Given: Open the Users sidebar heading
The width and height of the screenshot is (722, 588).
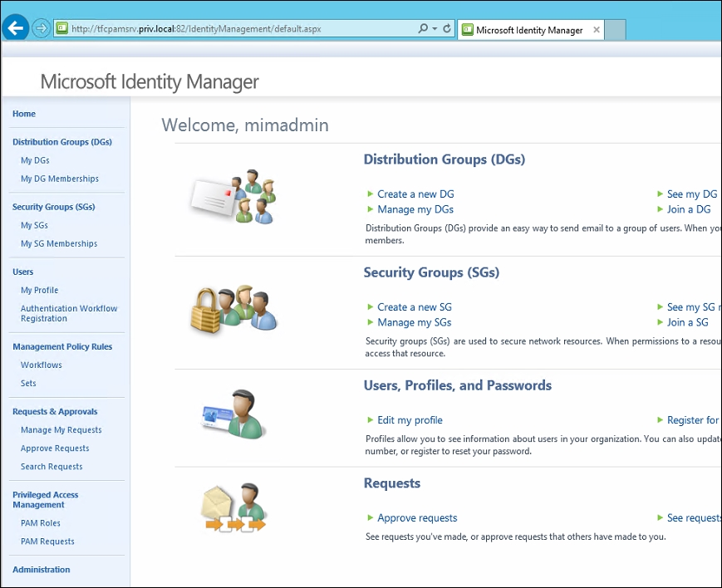Looking at the screenshot, I should click(x=23, y=272).
